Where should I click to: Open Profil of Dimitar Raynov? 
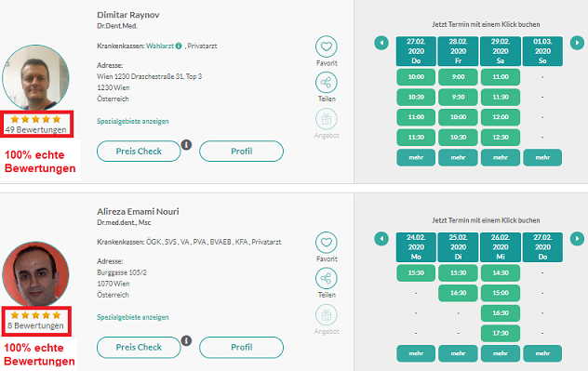242,151
